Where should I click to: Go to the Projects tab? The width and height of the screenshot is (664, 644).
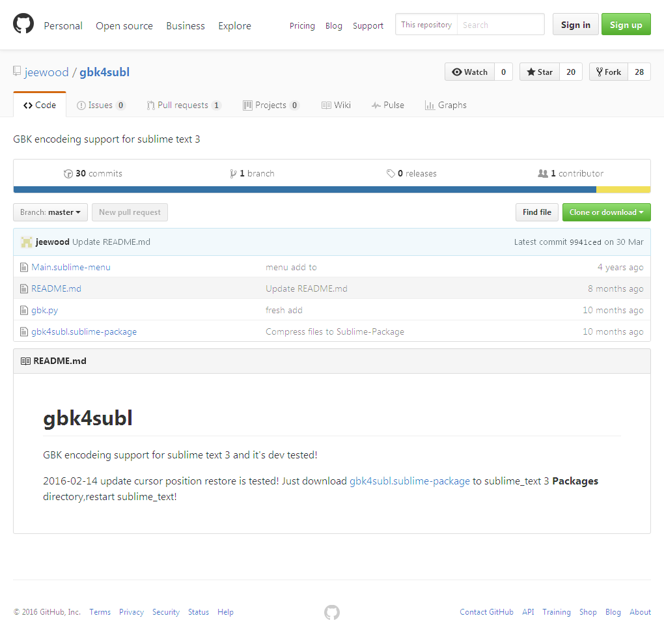pyautogui.click(x=271, y=105)
